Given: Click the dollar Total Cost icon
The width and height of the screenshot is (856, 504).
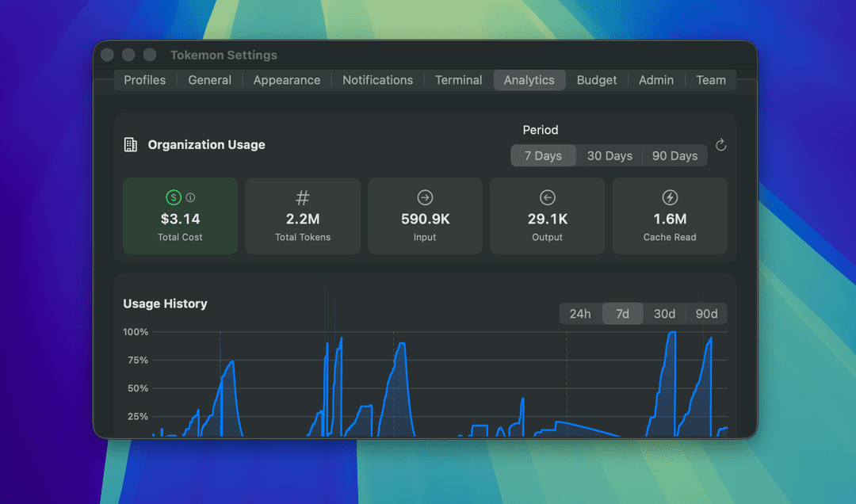Looking at the screenshot, I should (x=174, y=197).
